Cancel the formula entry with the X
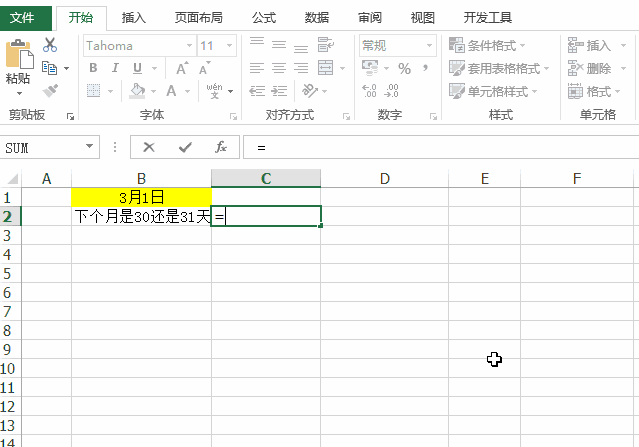The width and height of the screenshot is (639, 447). 149,147
